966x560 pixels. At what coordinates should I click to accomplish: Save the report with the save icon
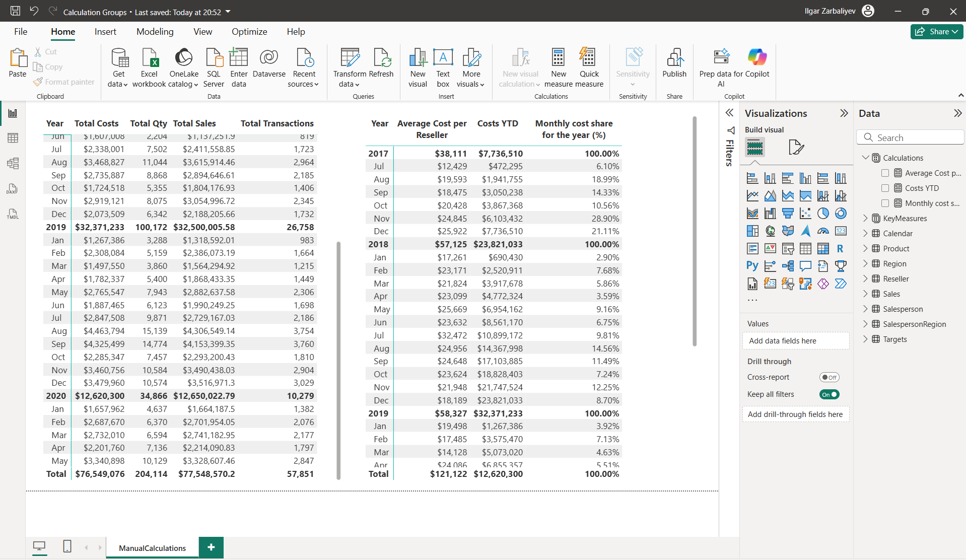coord(15,11)
